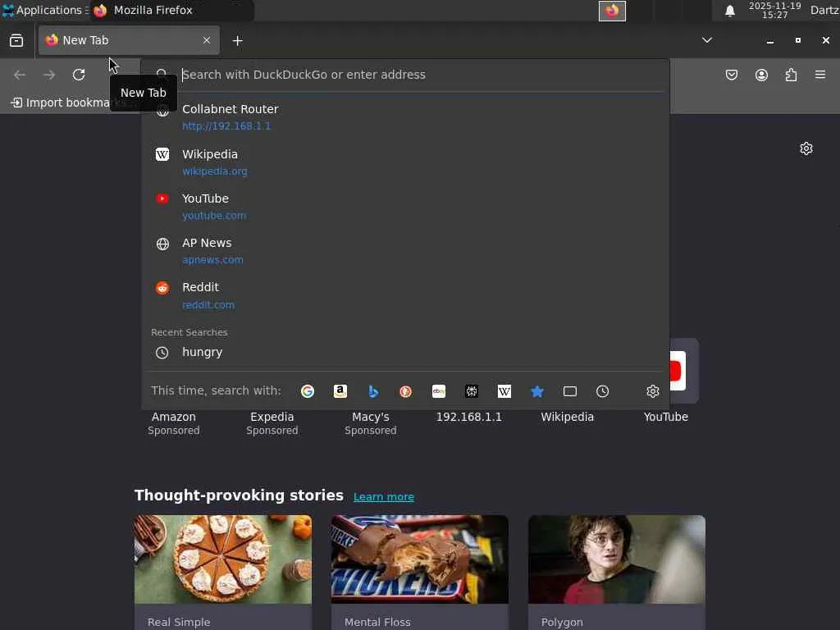Search this time with Google
The height and width of the screenshot is (630, 840).
pos(308,391)
